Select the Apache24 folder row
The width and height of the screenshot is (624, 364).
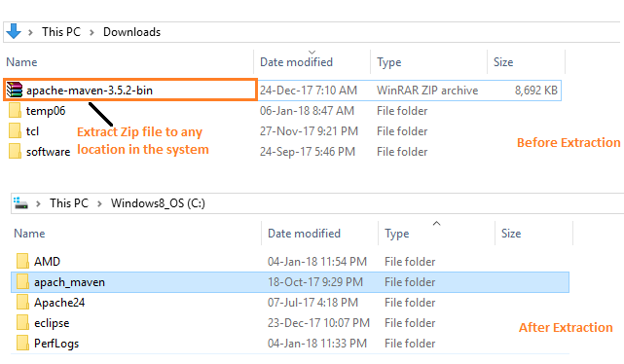point(290,303)
